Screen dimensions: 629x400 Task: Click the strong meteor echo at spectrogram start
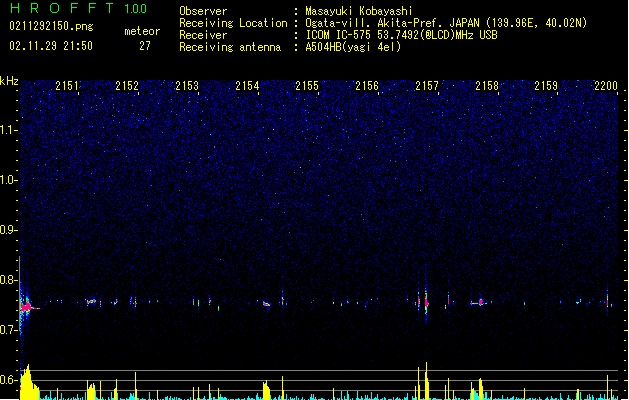pyautogui.click(x=26, y=307)
